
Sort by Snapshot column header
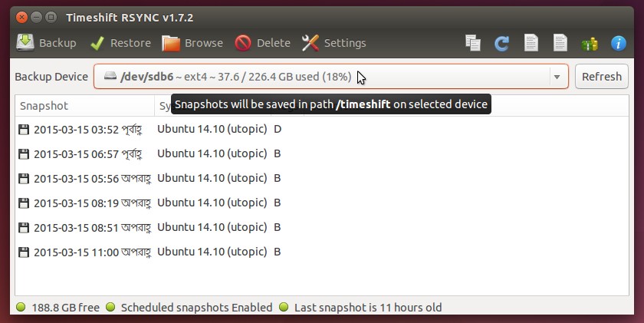point(84,106)
